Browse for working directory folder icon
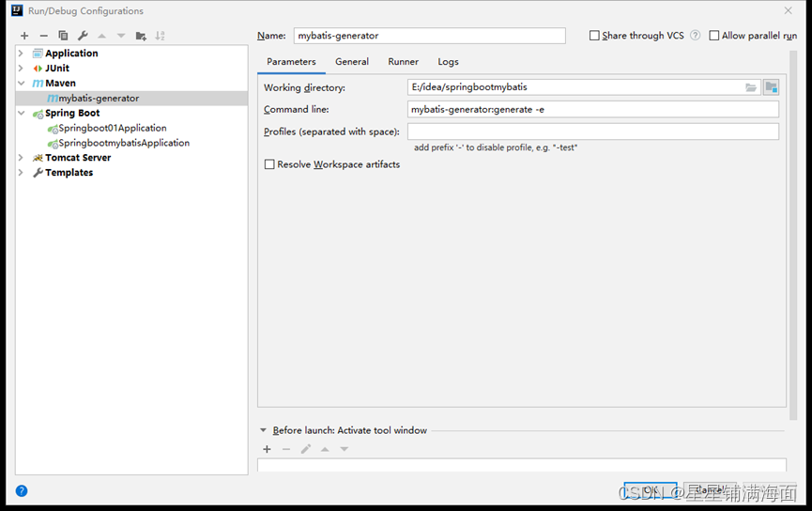 click(750, 87)
